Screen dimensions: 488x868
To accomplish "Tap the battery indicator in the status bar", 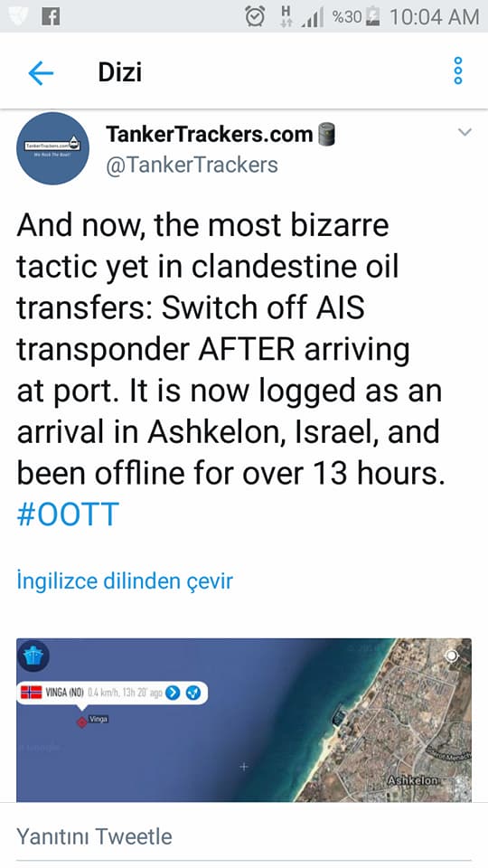I will tap(373, 16).
